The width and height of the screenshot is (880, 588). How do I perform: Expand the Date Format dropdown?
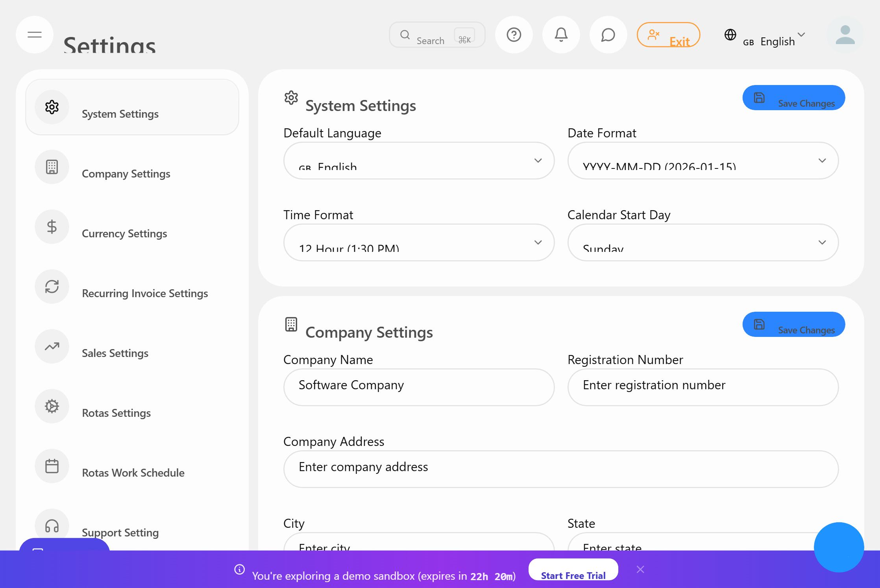703,161
